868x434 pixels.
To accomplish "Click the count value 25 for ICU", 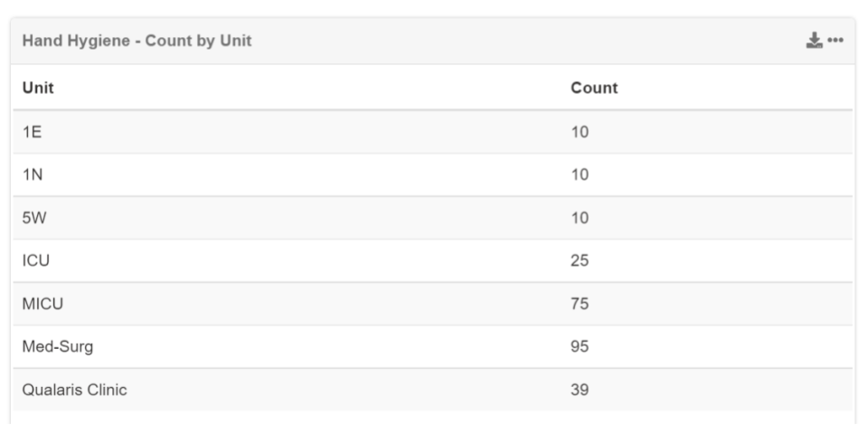I will (580, 260).
